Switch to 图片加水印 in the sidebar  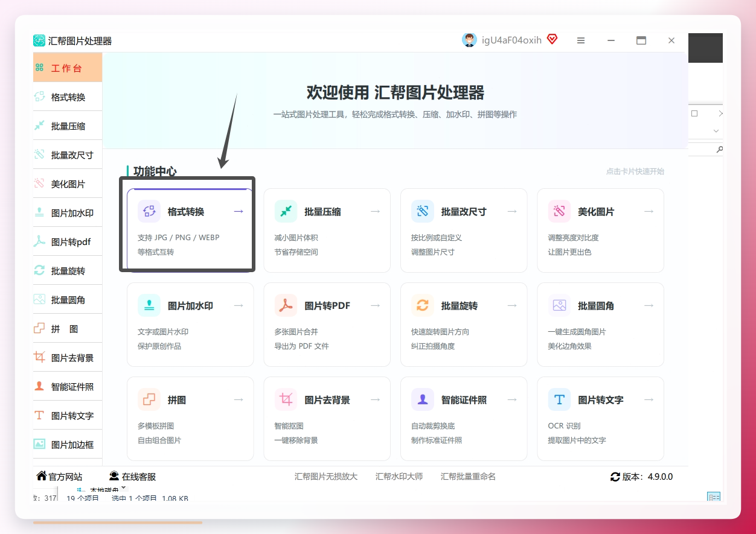68,212
